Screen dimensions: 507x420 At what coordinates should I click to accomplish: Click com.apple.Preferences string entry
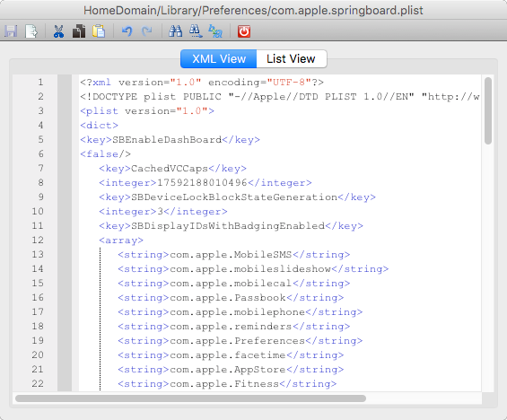coord(240,341)
